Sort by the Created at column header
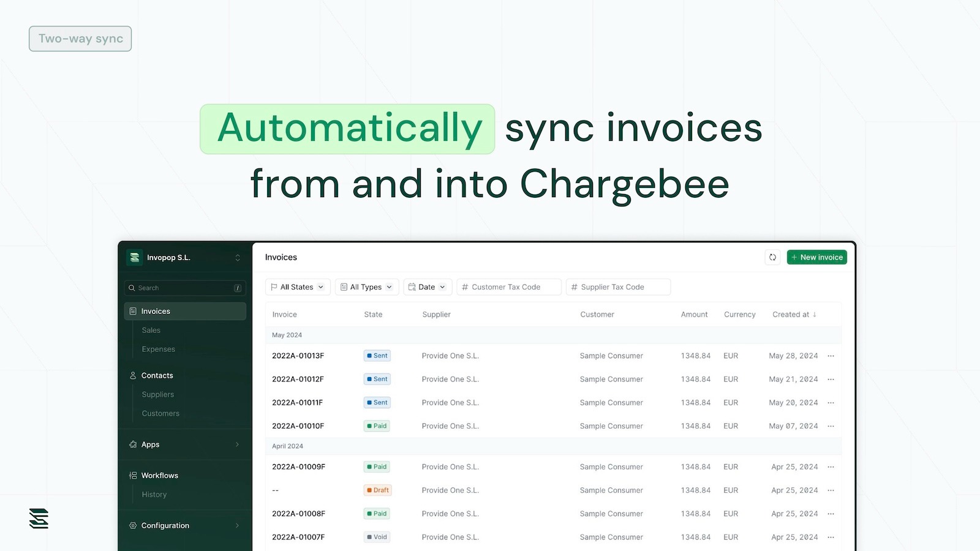Screen dimensions: 980x551 click(x=794, y=315)
